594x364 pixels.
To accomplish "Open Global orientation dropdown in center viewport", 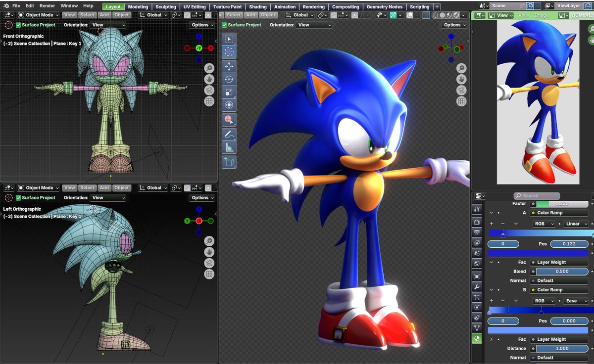I will [x=299, y=15].
